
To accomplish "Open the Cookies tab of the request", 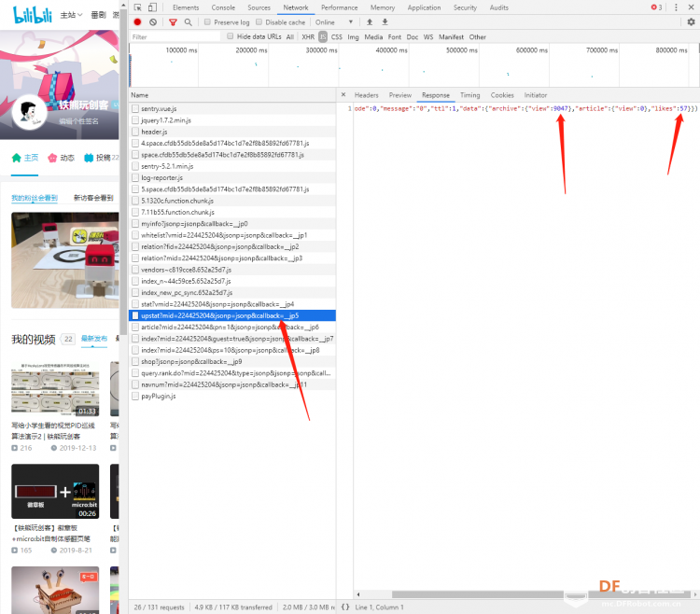I will coord(502,95).
